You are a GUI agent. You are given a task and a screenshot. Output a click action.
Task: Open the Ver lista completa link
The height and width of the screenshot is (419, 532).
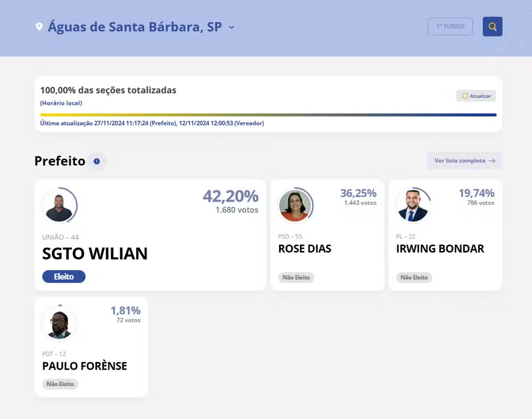[460, 161]
